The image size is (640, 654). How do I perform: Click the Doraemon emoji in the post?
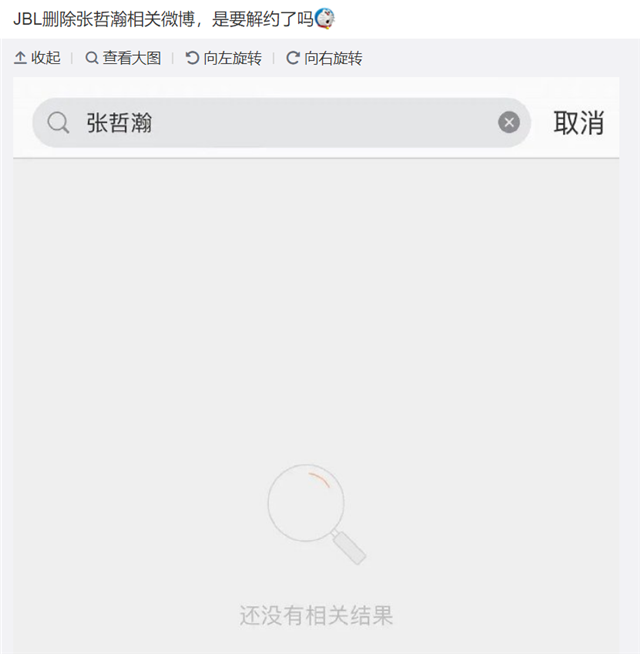[x=324, y=19]
